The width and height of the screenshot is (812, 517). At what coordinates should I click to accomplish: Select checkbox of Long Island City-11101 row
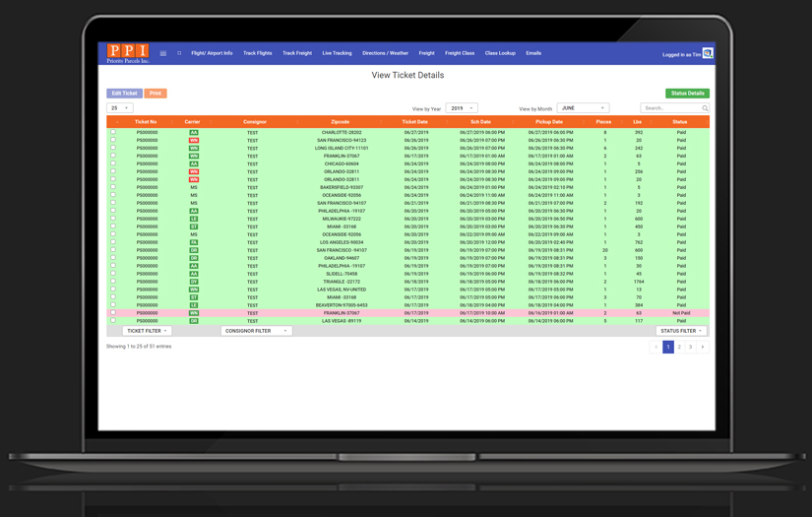pyautogui.click(x=113, y=148)
